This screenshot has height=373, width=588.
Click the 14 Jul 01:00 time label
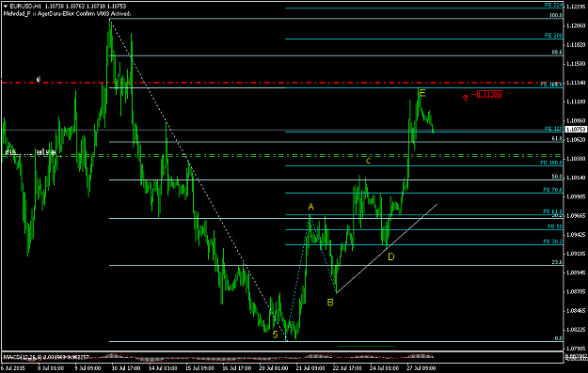pos(162,368)
